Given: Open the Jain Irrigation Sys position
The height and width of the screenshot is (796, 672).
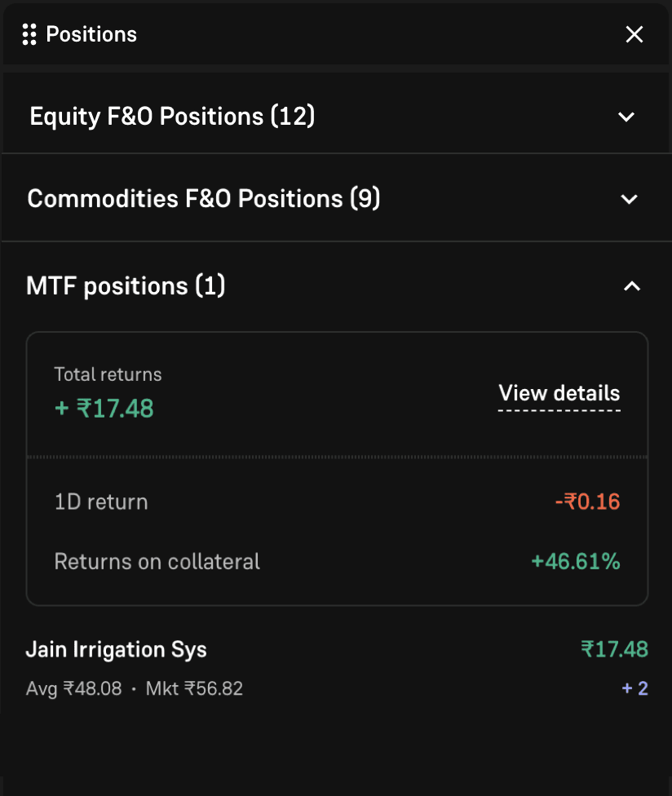Looking at the screenshot, I should pyautogui.click(x=117, y=650).
